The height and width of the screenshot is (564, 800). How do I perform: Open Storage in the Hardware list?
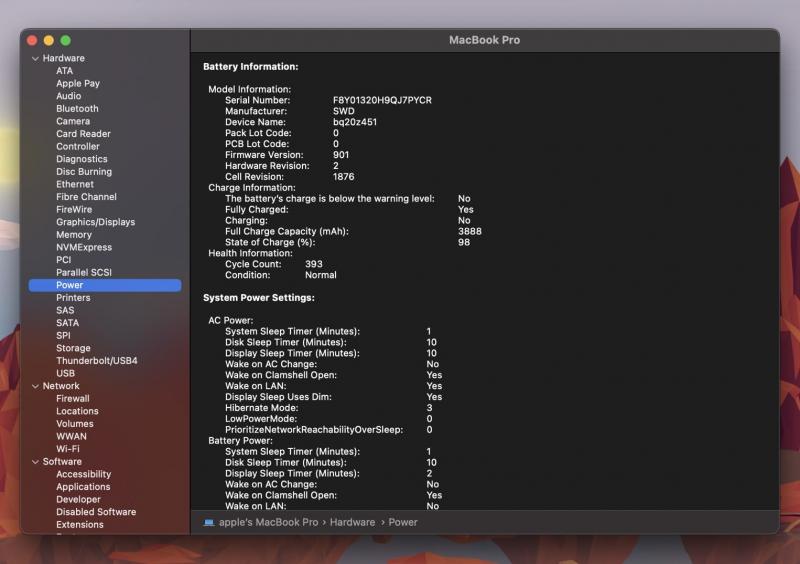pyautogui.click(x=73, y=348)
